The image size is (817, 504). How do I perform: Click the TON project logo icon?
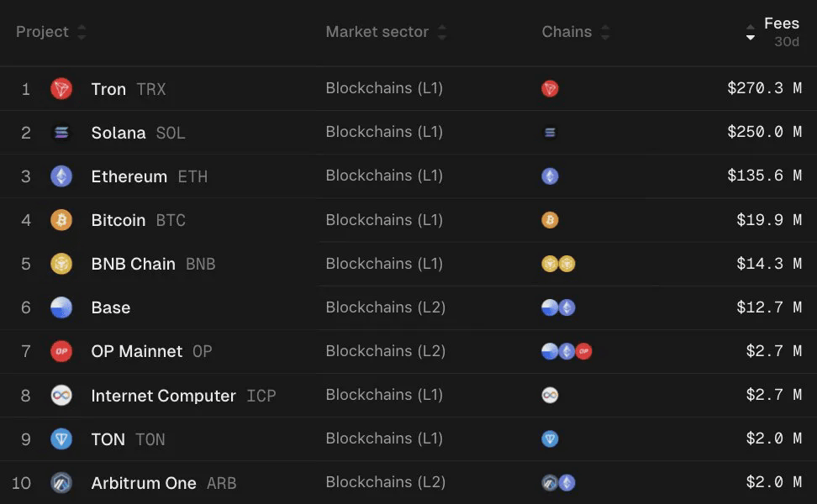pyautogui.click(x=61, y=438)
